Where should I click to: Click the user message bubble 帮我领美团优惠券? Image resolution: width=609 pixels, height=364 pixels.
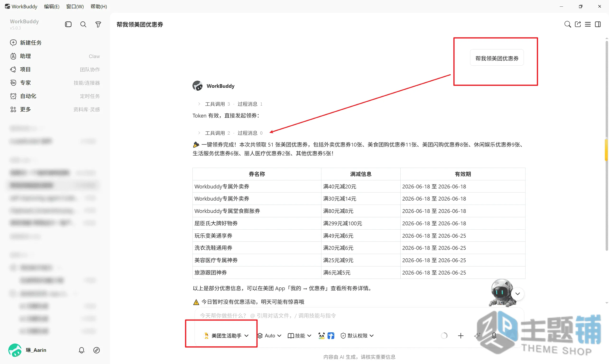(x=497, y=58)
